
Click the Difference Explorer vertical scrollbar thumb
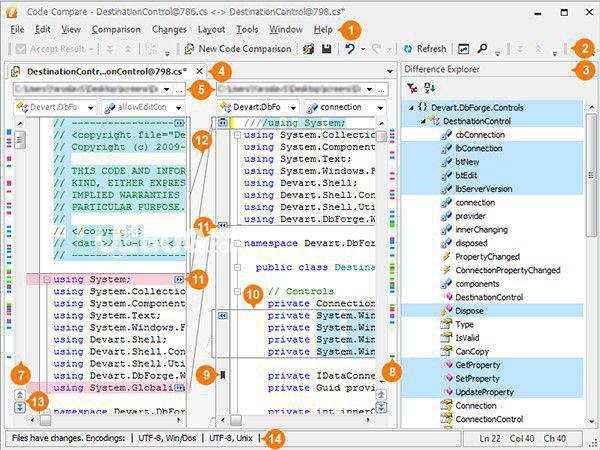(x=591, y=174)
